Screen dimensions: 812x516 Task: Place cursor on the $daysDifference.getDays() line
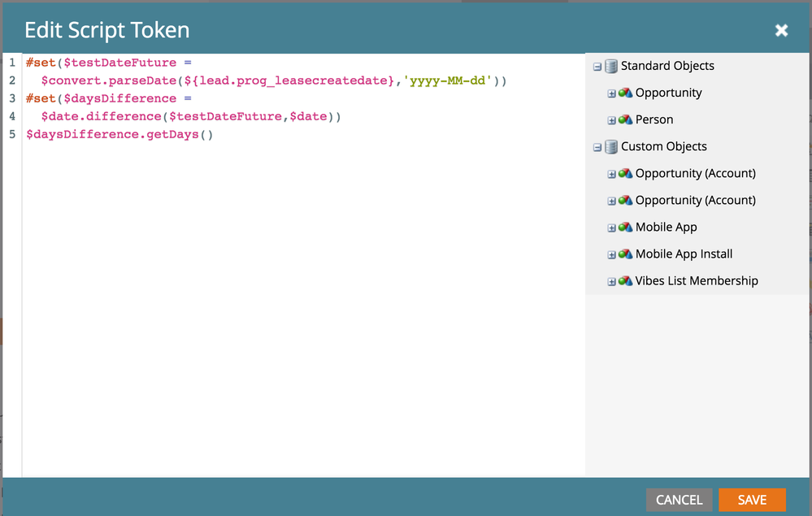pyautogui.click(x=119, y=134)
